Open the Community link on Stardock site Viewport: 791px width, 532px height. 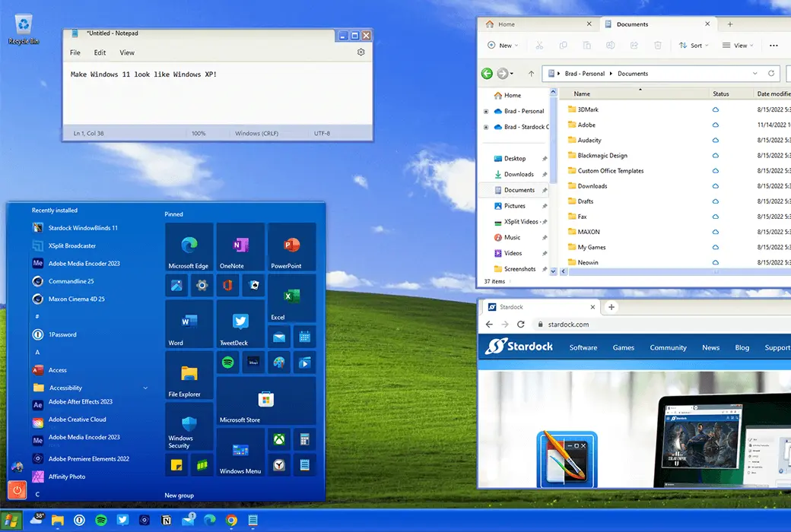click(x=668, y=347)
